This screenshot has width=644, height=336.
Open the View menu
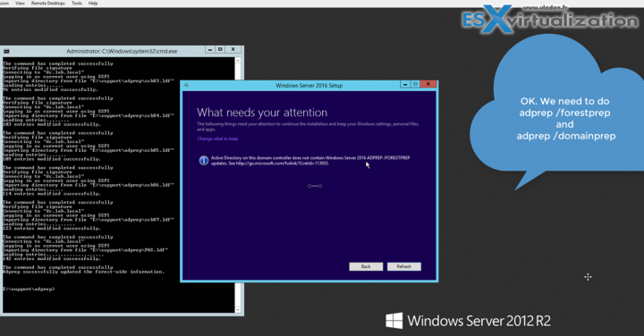click(x=20, y=3)
